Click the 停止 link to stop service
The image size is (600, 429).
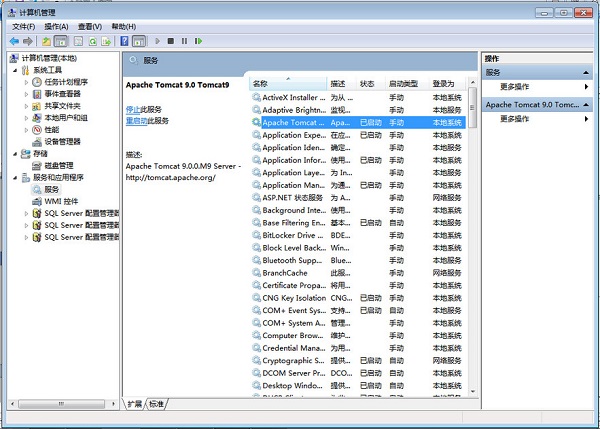coord(133,108)
